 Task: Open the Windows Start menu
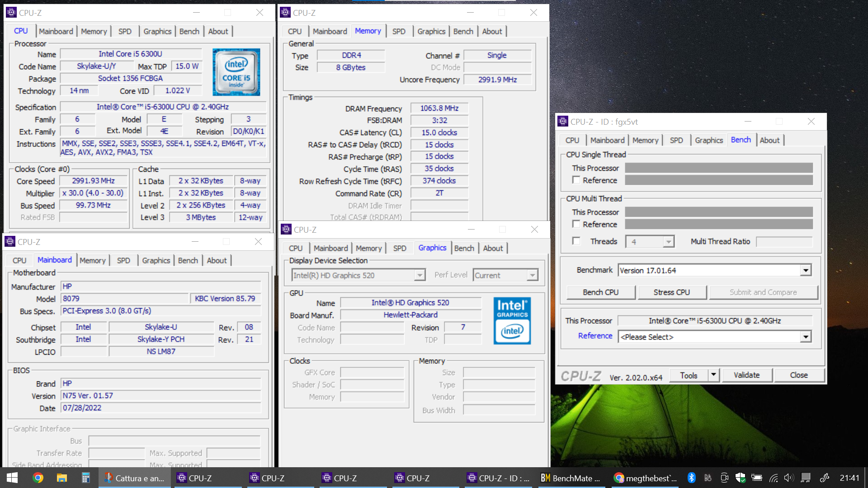(12, 478)
